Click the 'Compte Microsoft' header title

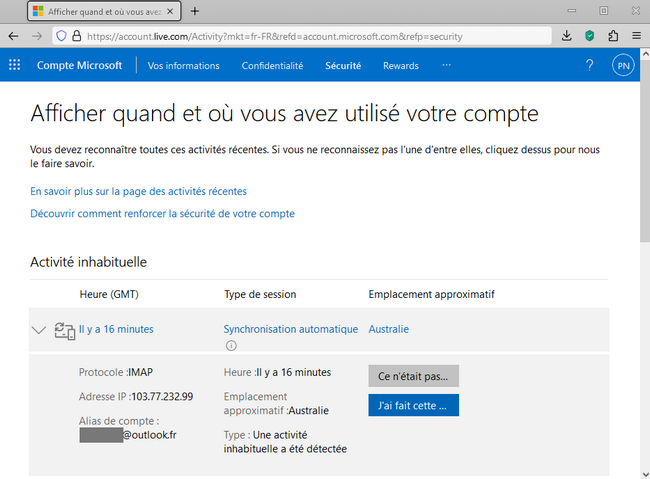[79, 65]
